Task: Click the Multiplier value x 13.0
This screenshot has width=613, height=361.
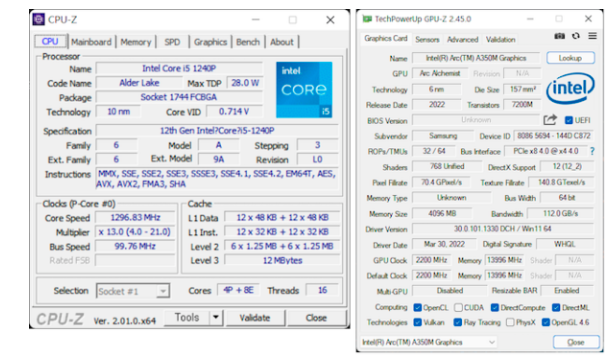Action: [134, 232]
